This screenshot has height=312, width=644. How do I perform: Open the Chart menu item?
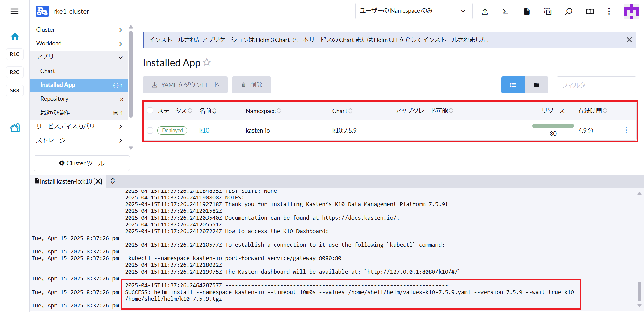pyautogui.click(x=79, y=71)
